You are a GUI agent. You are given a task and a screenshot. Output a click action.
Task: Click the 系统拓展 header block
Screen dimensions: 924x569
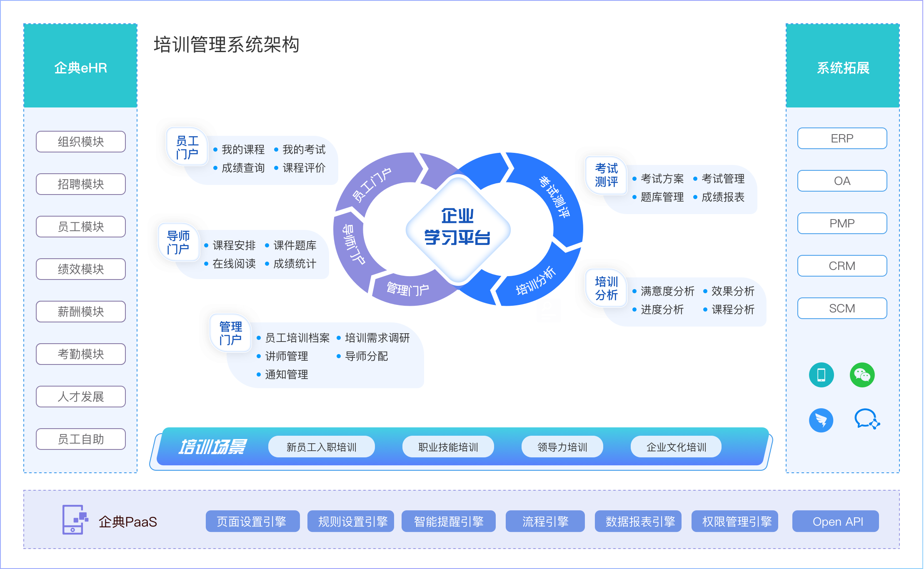843,66
